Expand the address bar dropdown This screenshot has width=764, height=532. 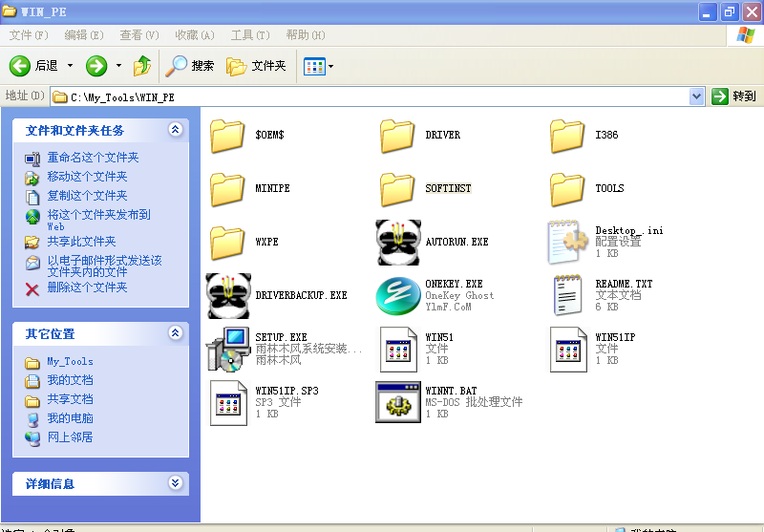pos(697,96)
